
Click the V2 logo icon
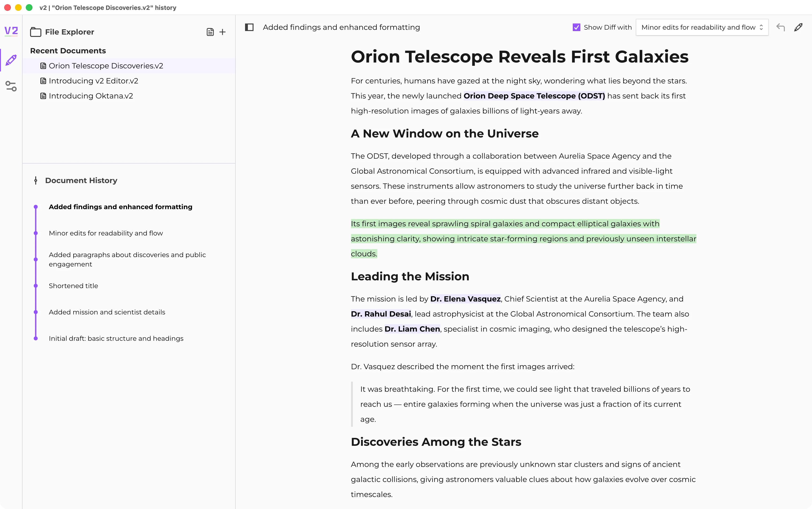click(11, 31)
